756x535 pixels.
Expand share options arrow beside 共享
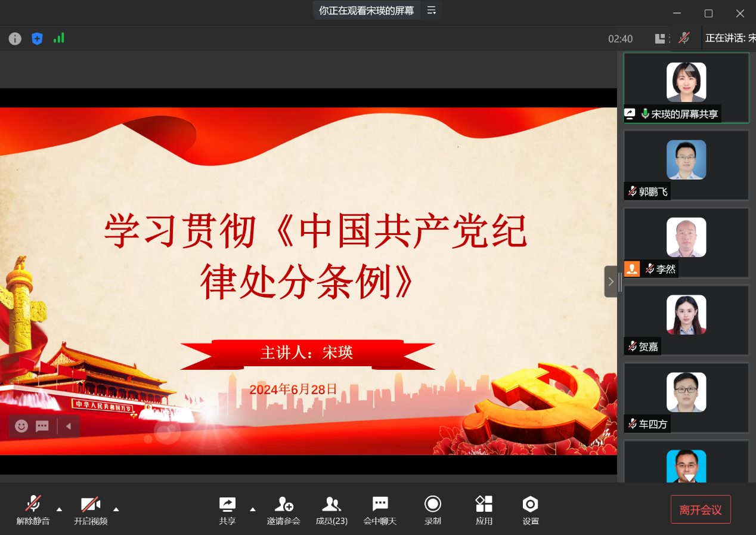[253, 509]
